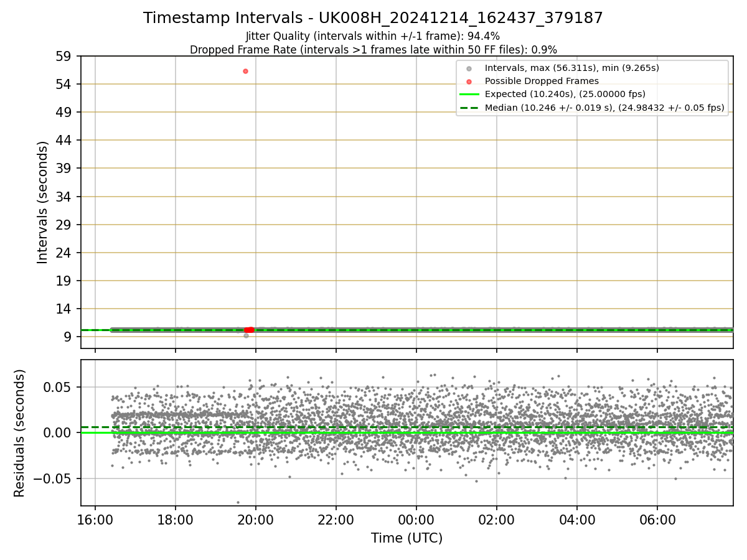Screen dimensions: 747x560
Task: Click the y-axis tick label '9'
Action: (x=68, y=337)
